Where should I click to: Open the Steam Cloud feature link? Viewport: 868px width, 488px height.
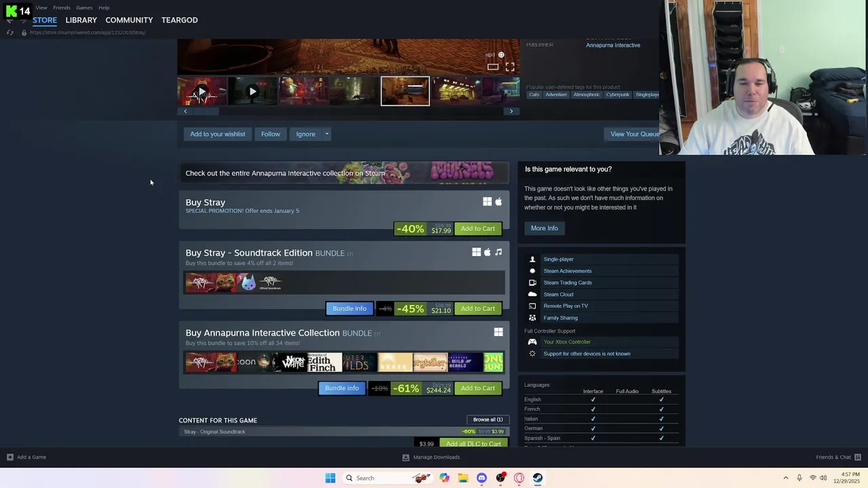click(558, 295)
